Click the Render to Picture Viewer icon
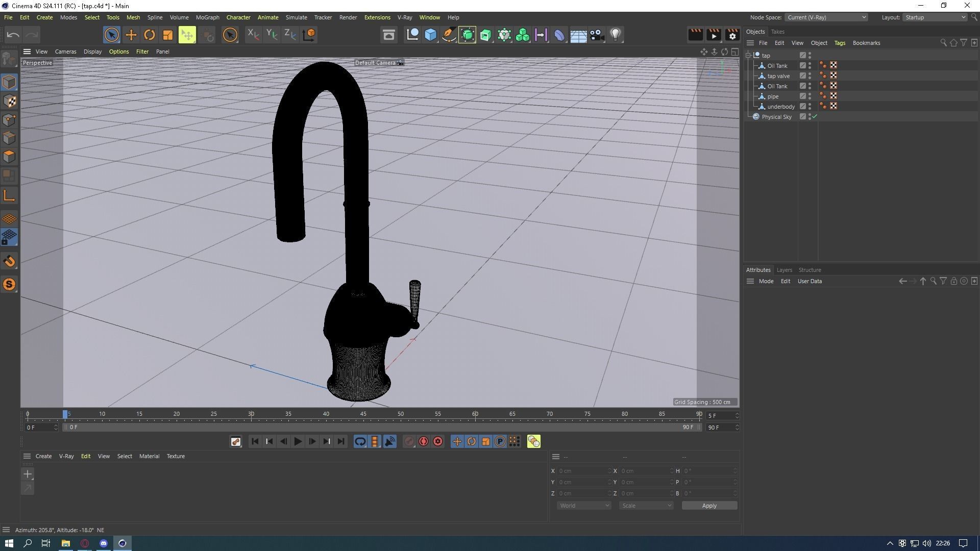 pos(714,35)
